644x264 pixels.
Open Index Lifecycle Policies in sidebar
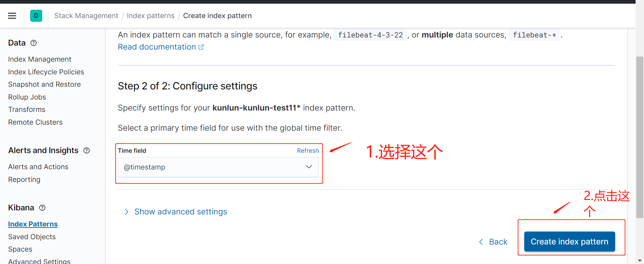coord(46,72)
